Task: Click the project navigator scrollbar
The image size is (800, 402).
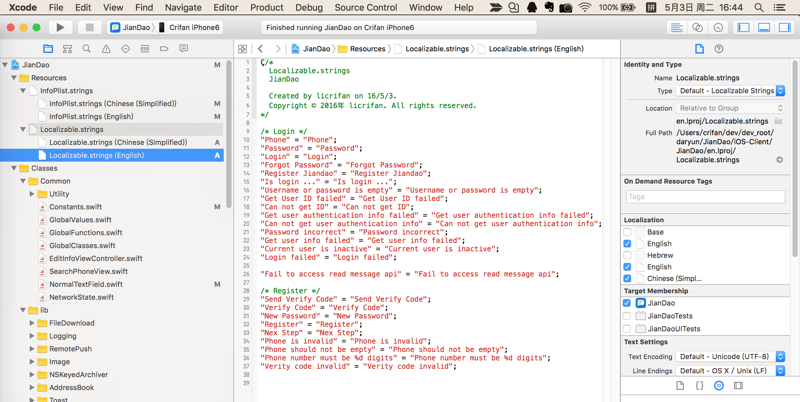Action: point(229,134)
